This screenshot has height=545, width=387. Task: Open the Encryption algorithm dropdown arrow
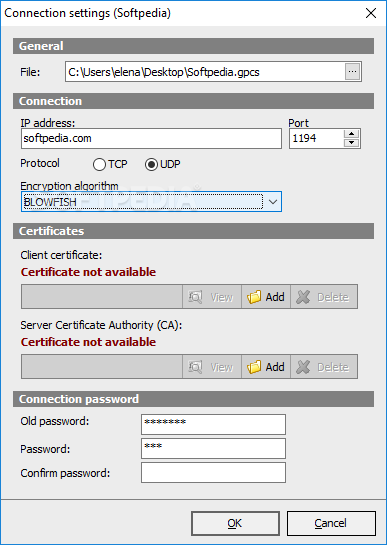pyautogui.click(x=273, y=201)
